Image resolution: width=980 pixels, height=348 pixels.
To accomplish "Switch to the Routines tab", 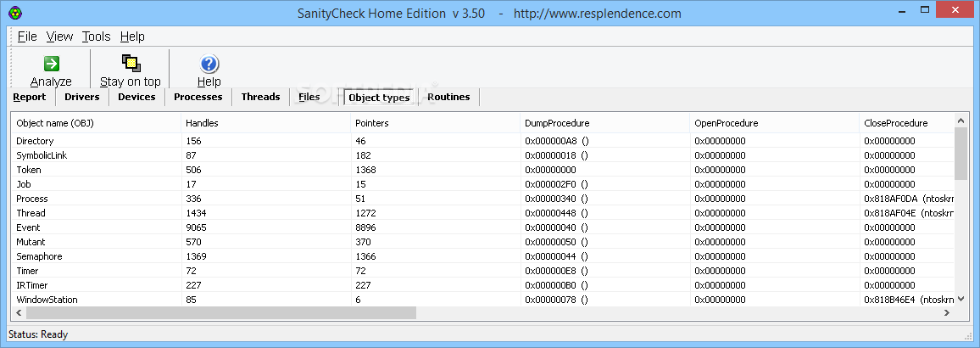I will click(448, 97).
